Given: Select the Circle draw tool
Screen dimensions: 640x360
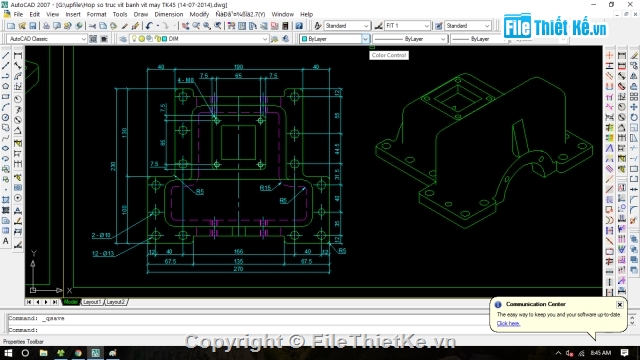Looking at the screenshot, I should tap(6, 118).
